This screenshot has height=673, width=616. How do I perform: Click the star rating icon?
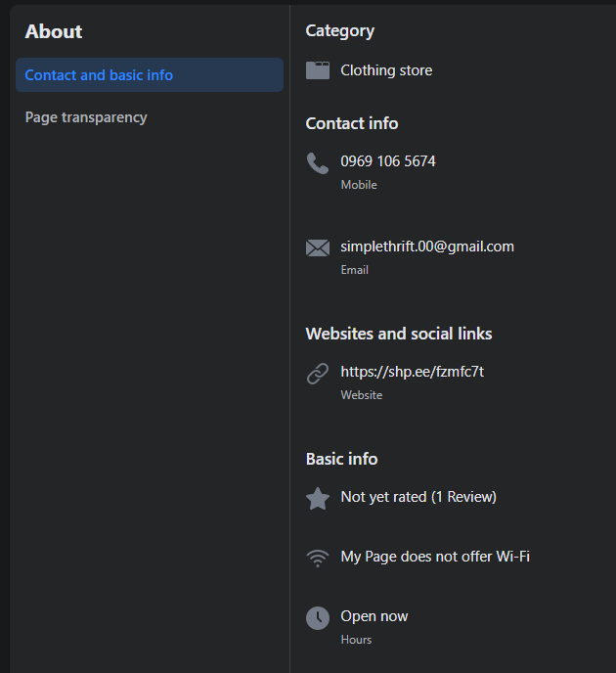coord(318,499)
